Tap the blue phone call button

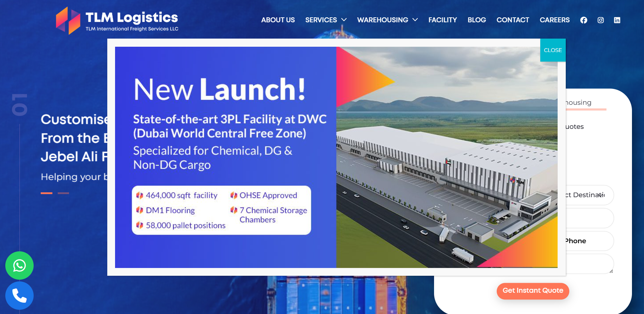coord(19,296)
